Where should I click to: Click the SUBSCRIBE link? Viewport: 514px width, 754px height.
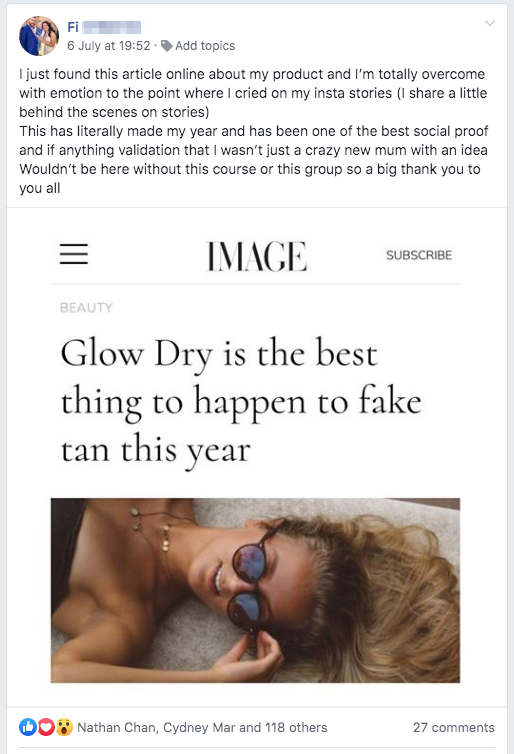(x=419, y=255)
